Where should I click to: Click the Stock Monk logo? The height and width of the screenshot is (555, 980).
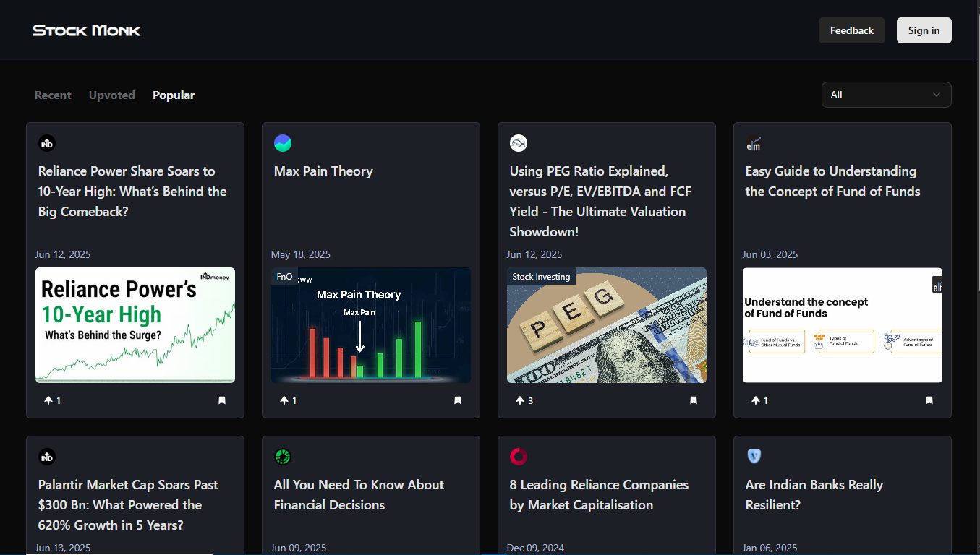point(87,30)
